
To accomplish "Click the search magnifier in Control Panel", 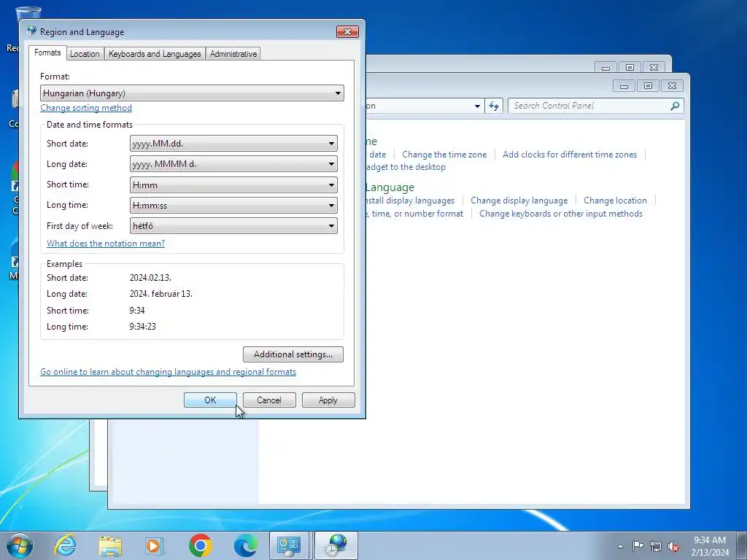I will click(x=675, y=106).
